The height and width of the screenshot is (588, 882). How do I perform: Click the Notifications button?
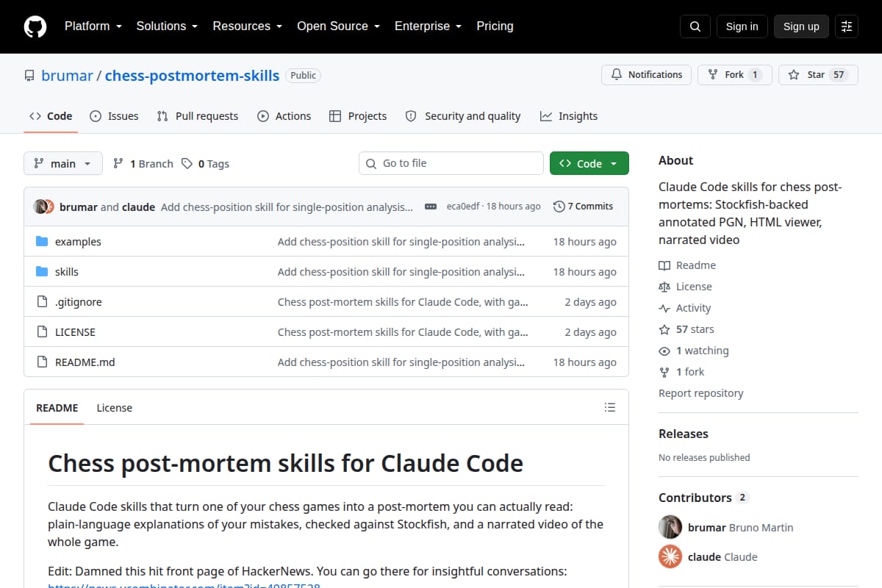pos(647,75)
